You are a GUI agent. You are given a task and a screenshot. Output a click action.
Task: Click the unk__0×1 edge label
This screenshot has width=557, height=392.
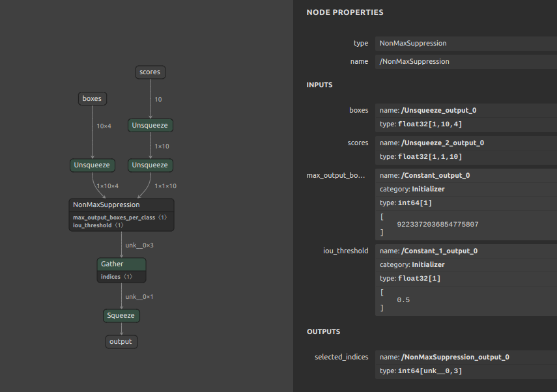point(139,297)
